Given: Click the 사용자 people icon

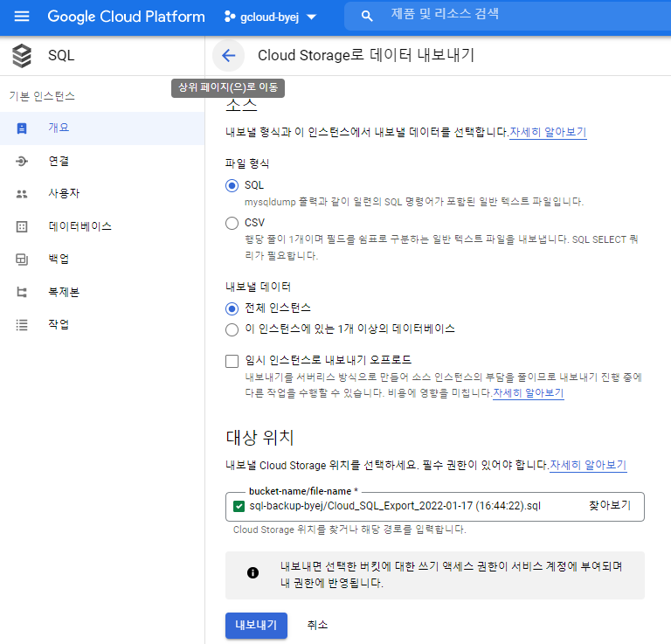Looking at the screenshot, I should click(x=21, y=194).
